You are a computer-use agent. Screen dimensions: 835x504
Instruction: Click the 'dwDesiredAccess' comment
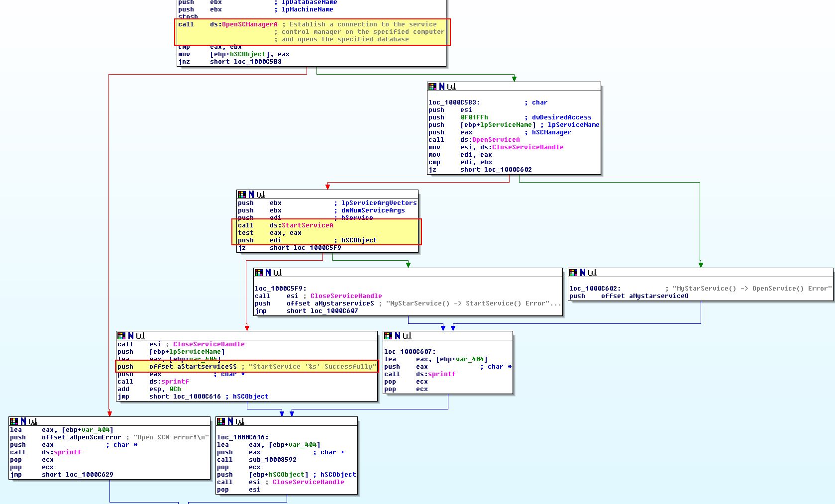[x=562, y=117]
